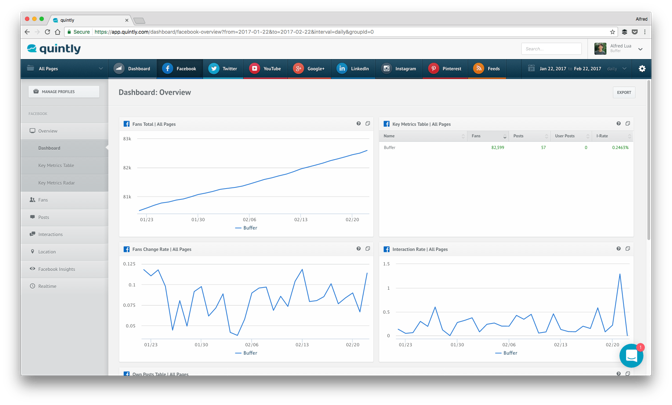Image resolution: width=672 pixels, height=405 pixels.
Task: Close the quintly browser tab
Action: coord(126,20)
